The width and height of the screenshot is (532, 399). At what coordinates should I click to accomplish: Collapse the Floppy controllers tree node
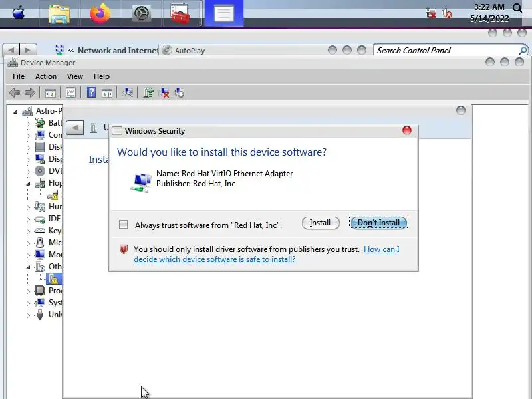[x=28, y=184]
